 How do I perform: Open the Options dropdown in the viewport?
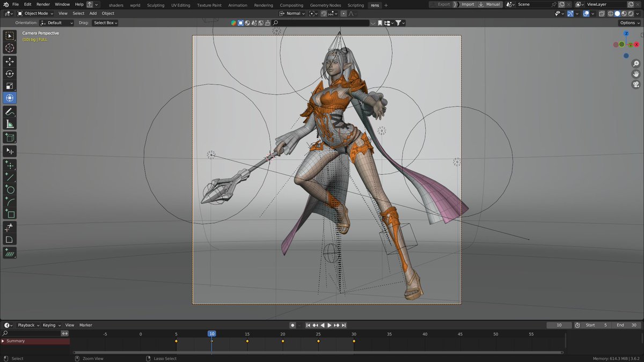(x=630, y=23)
